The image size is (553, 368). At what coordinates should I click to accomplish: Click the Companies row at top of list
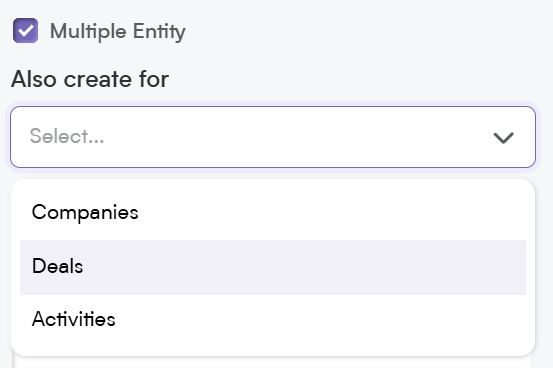pos(273,213)
